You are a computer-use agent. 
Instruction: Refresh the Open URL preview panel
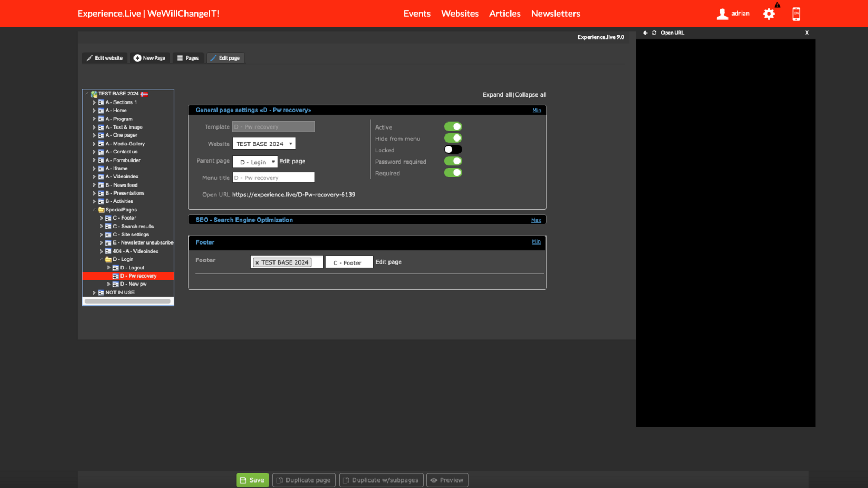[x=654, y=33]
